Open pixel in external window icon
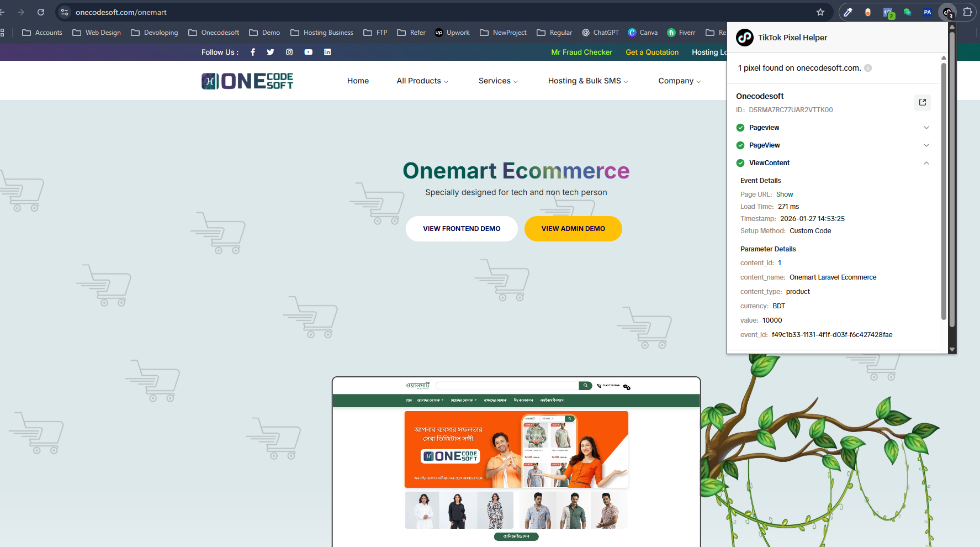Image resolution: width=980 pixels, height=547 pixels. (923, 102)
